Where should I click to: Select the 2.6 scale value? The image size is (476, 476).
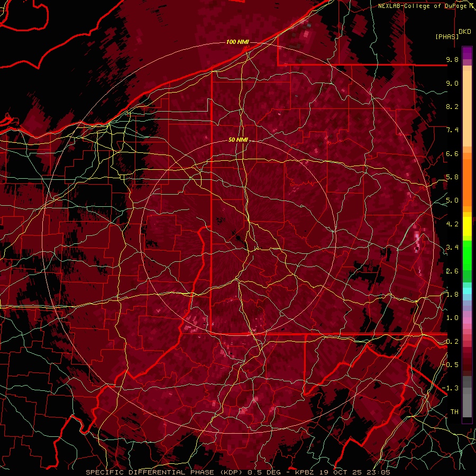[452, 271]
